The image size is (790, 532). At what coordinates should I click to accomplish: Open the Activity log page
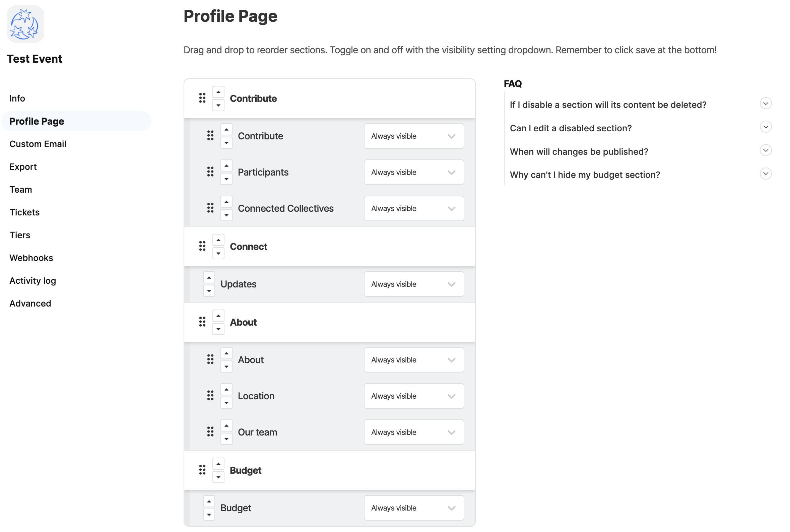32,281
